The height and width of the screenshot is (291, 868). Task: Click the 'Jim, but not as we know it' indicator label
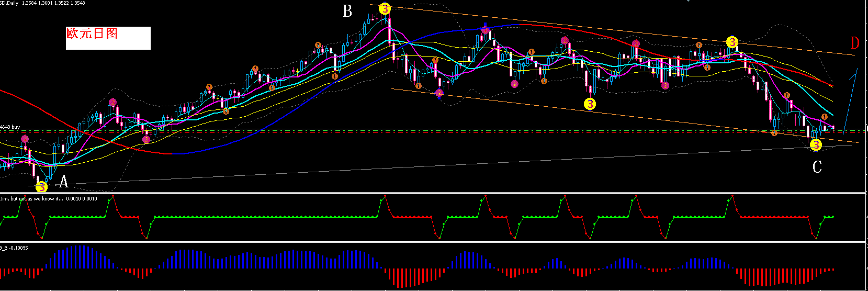click(48, 199)
